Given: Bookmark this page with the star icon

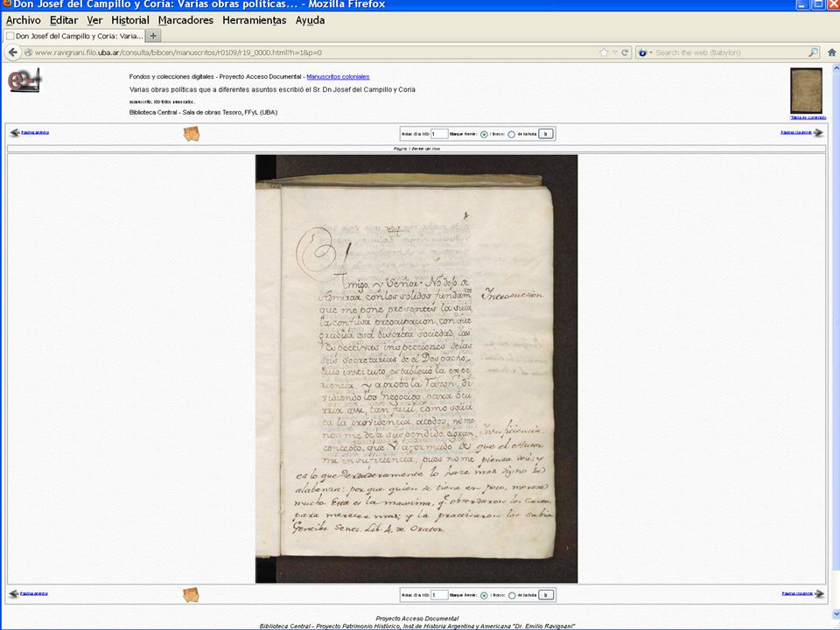Looking at the screenshot, I should (x=605, y=52).
